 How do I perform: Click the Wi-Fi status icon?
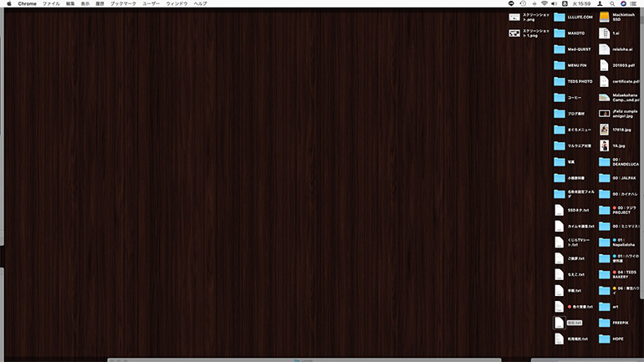(x=543, y=3)
